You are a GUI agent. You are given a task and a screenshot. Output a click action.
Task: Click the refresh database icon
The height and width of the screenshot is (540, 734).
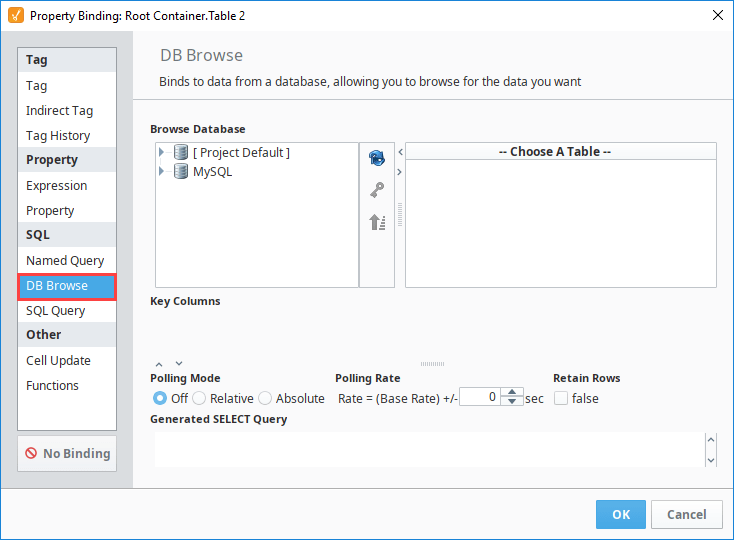[377, 158]
